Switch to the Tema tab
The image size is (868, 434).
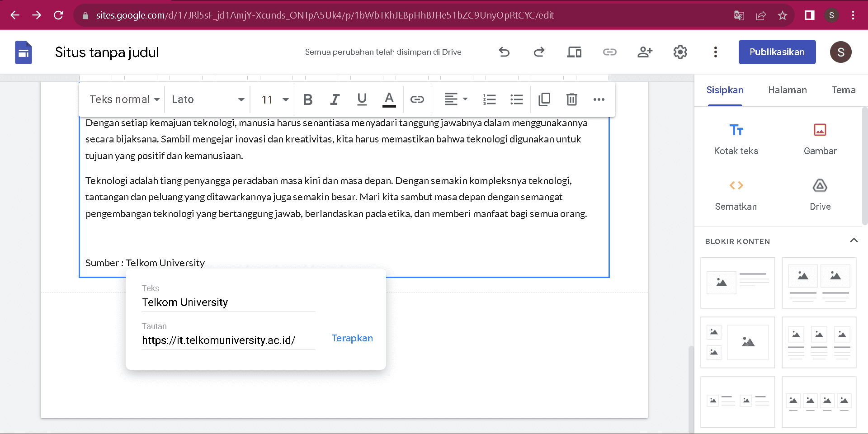844,90
